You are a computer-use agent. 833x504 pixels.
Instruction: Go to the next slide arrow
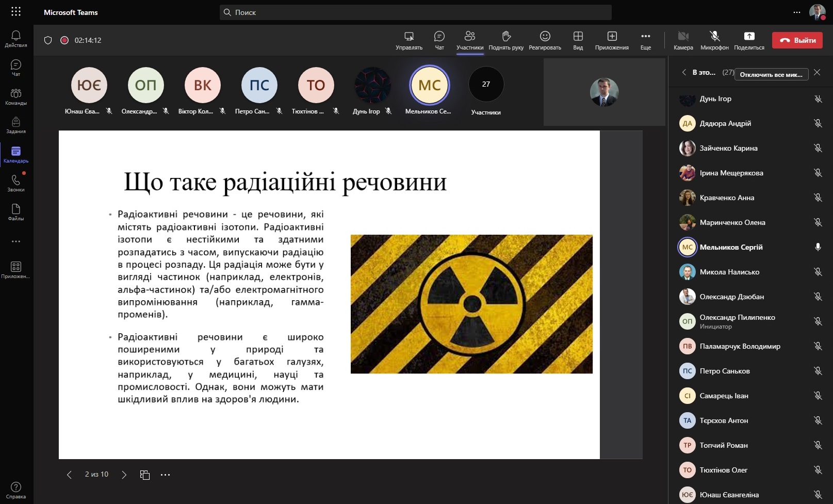pyautogui.click(x=124, y=475)
